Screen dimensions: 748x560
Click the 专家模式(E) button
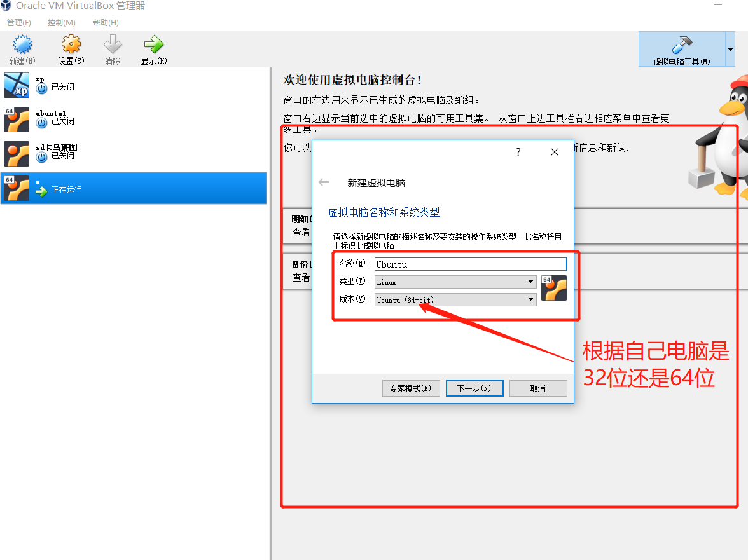point(411,388)
